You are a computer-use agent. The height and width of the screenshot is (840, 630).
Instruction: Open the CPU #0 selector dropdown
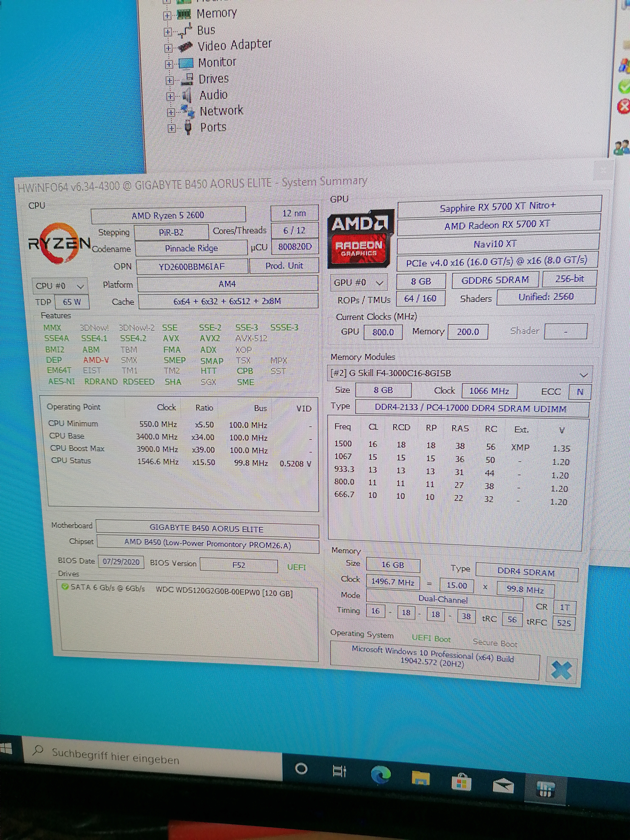[60, 286]
